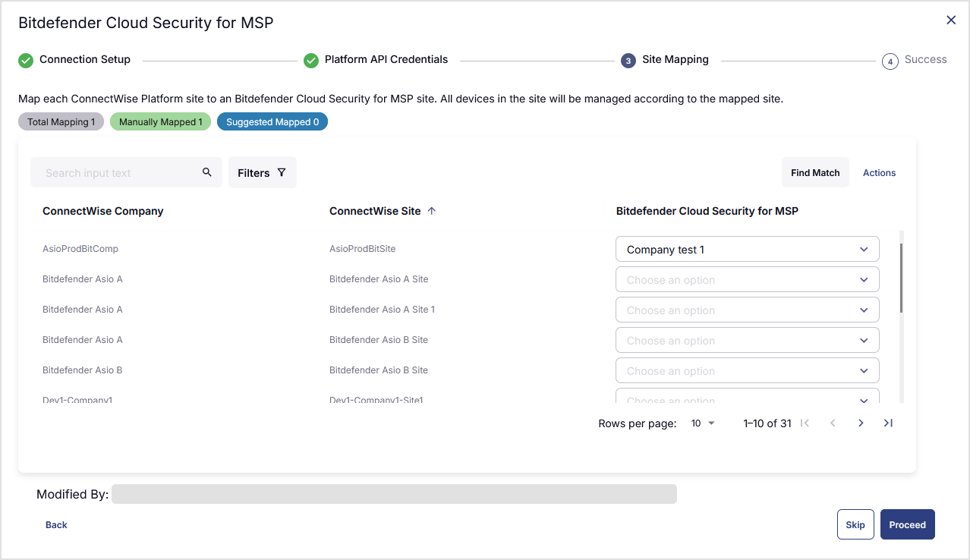Open dropdown for Dev1-Company1-Site1 row
This screenshot has height=560, width=970.
pyautogui.click(x=748, y=396)
